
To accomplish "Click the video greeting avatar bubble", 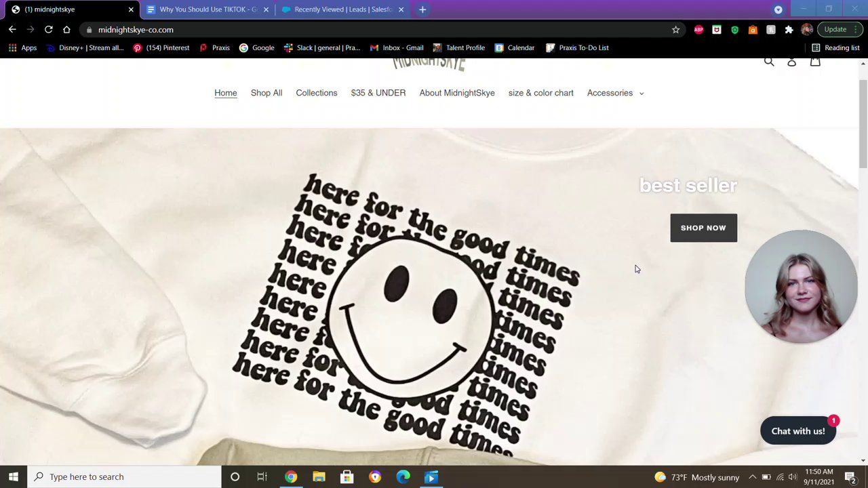I will pyautogui.click(x=801, y=287).
